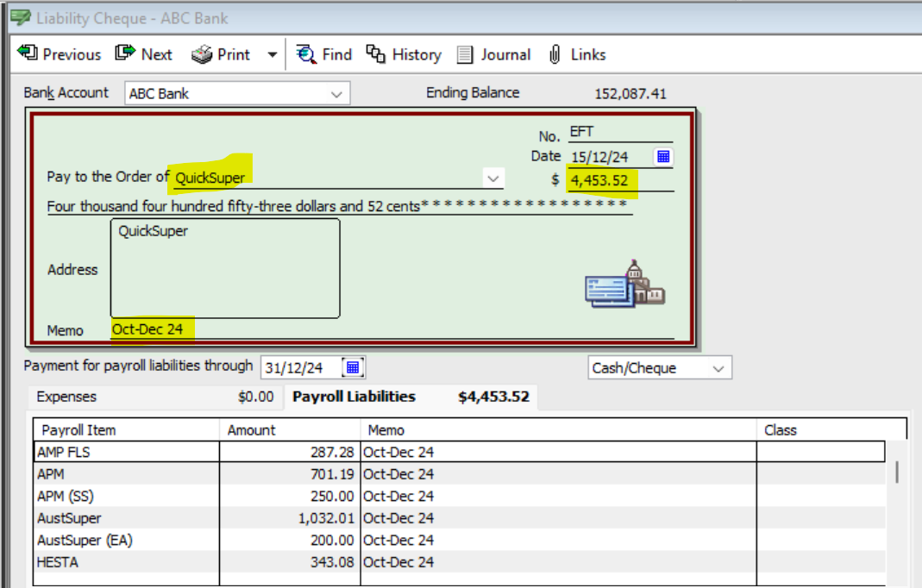Click amount 287.28 cell
Viewport: 922px width, 588px height.
pyautogui.click(x=290, y=452)
